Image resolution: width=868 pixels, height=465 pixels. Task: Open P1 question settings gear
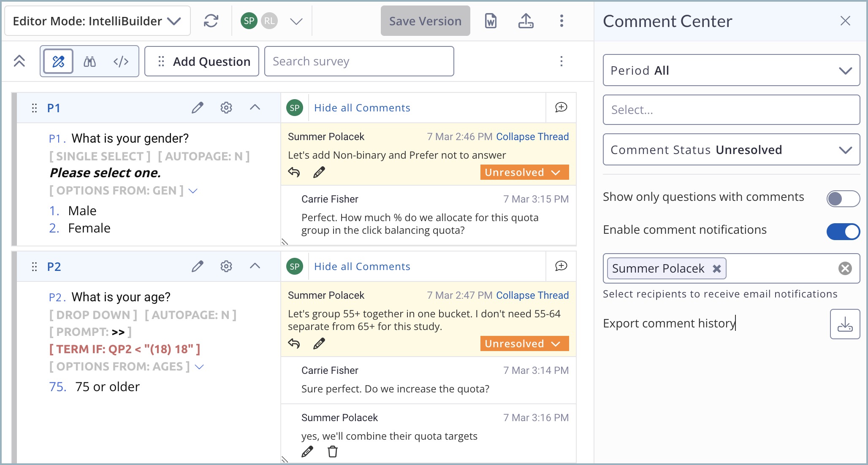(226, 108)
